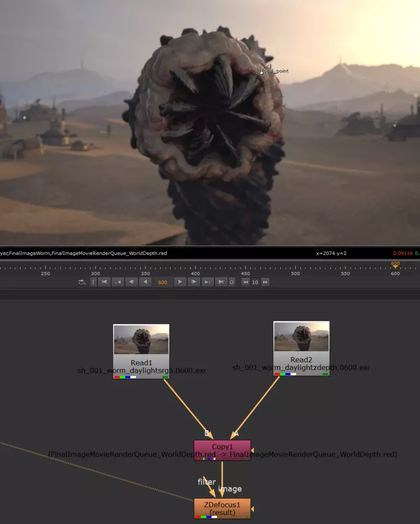Open the playback loop mode dropdown
The image size is (420, 524).
point(82,282)
